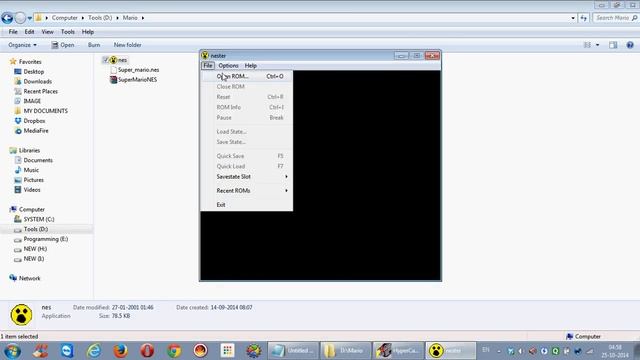Open IMAGE folder in Favorites

pos(32,101)
